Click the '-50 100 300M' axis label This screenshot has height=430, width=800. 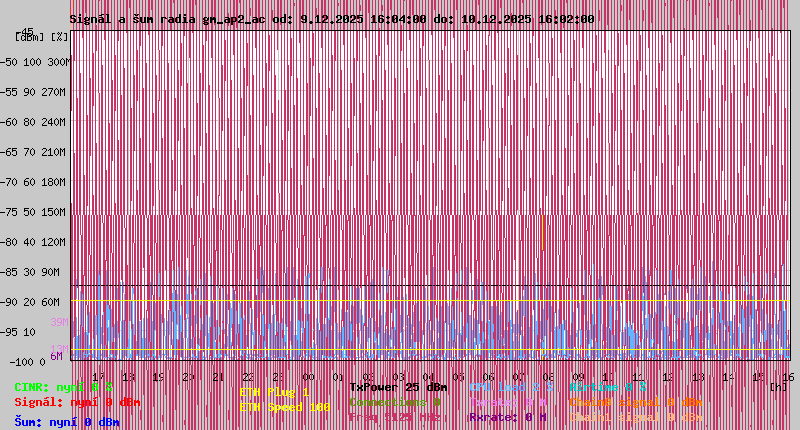click(36, 62)
